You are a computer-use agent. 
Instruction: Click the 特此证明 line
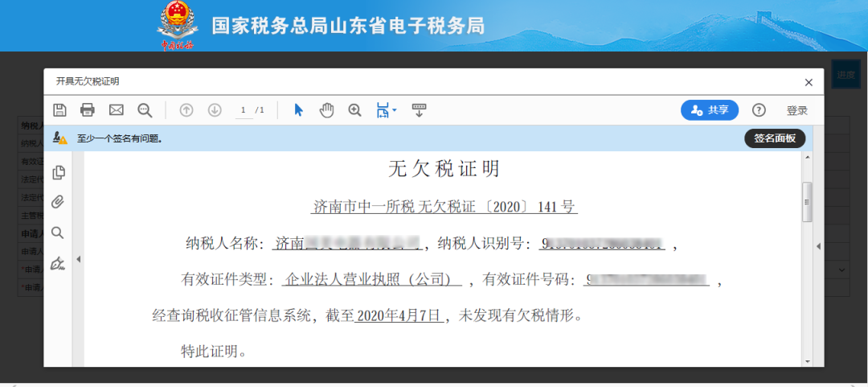point(215,351)
